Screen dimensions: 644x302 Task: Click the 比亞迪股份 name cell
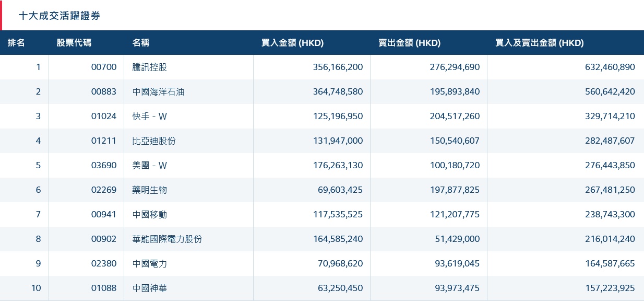pyautogui.click(x=154, y=141)
